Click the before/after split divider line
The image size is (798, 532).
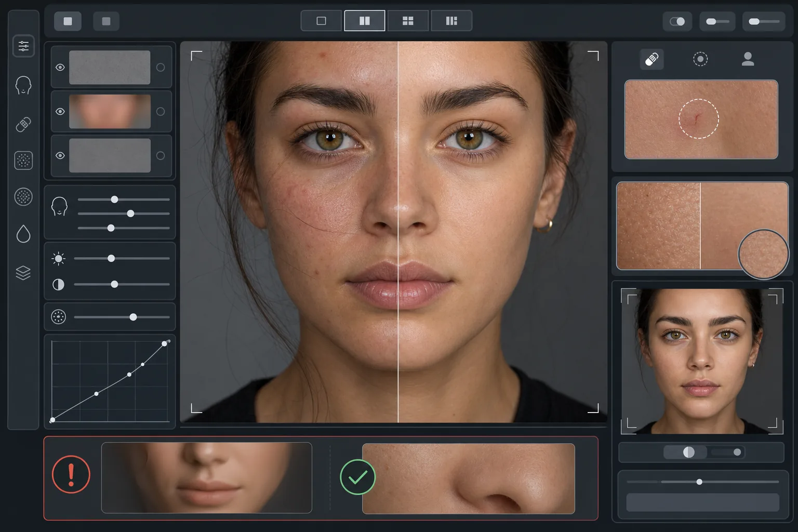[x=398, y=232]
